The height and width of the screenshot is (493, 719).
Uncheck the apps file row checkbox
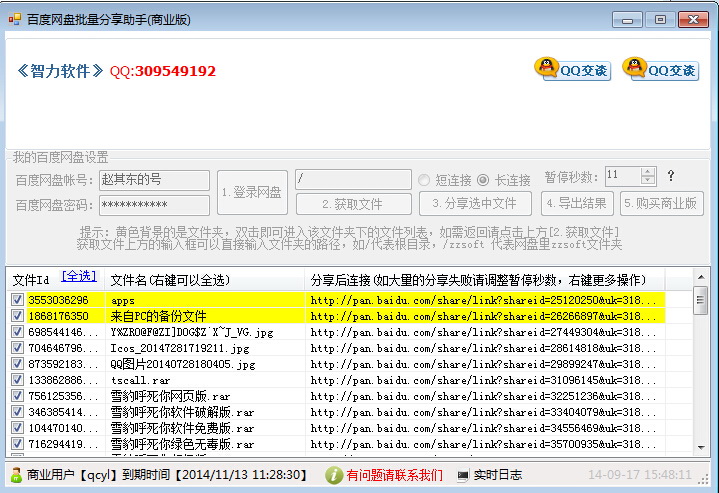(17, 300)
